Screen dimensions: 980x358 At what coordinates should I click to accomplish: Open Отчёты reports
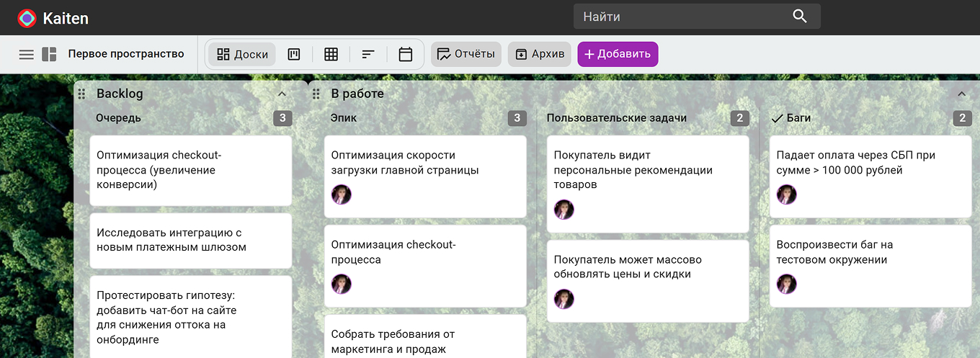(466, 54)
